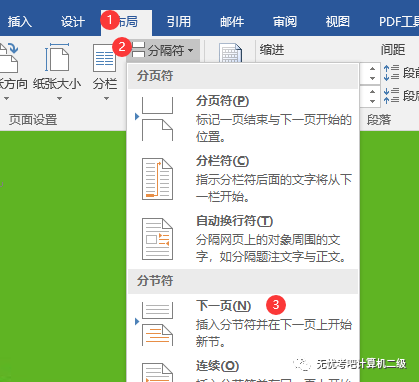Open the 引用 ribbon tab
The height and width of the screenshot is (382, 419).
[179, 22]
